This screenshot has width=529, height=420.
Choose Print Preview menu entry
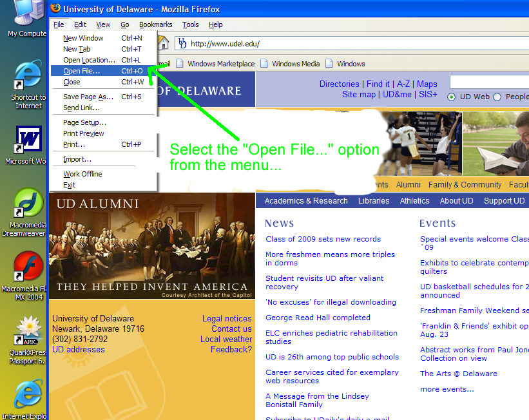pos(104,133)
